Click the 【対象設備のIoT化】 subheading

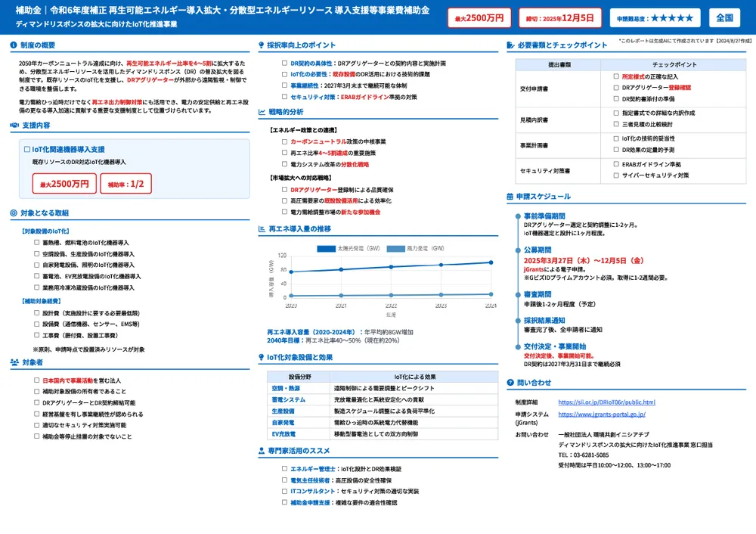pyautogui.click(x=46, y=231)
